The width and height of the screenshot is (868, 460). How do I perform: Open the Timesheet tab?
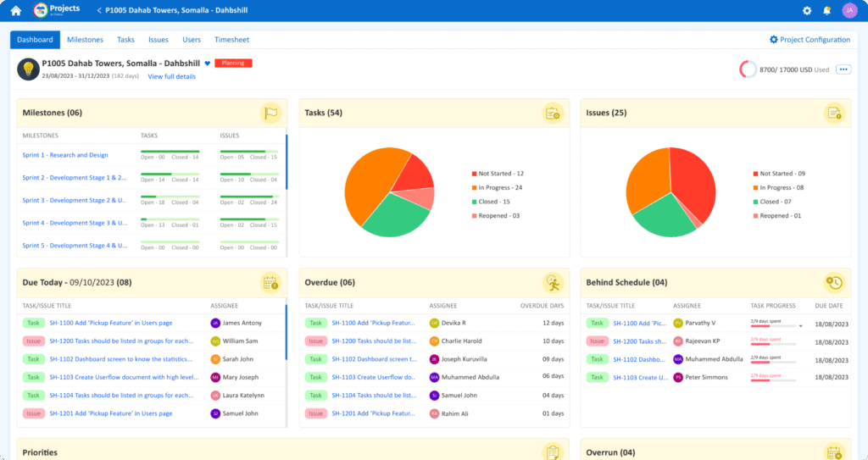pos(232,40)
